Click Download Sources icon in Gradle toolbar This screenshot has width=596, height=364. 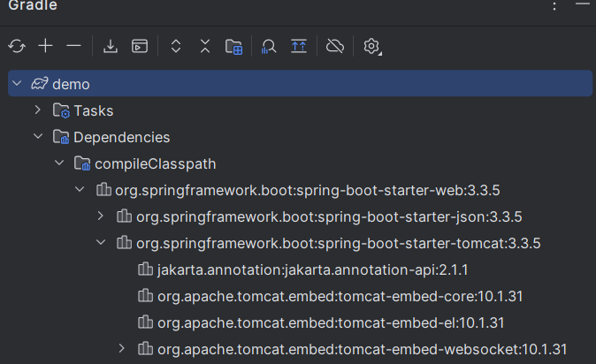pos(111,46)
